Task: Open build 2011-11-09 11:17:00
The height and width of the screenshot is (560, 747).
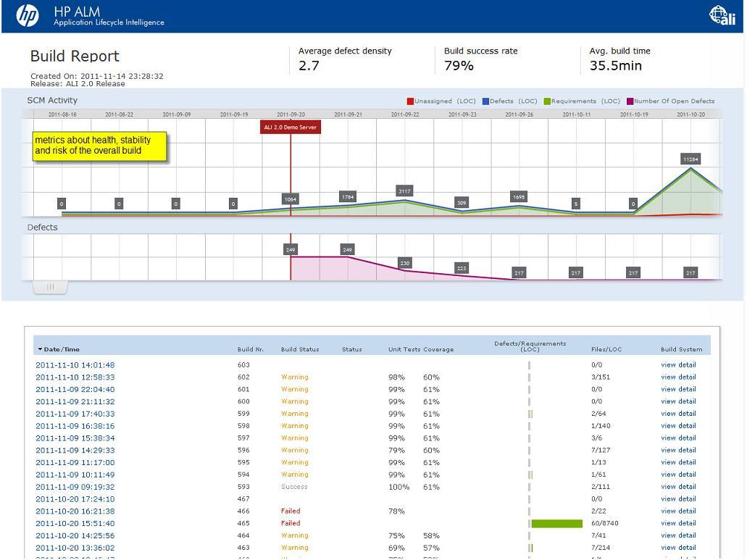Action: coord(75,462)
